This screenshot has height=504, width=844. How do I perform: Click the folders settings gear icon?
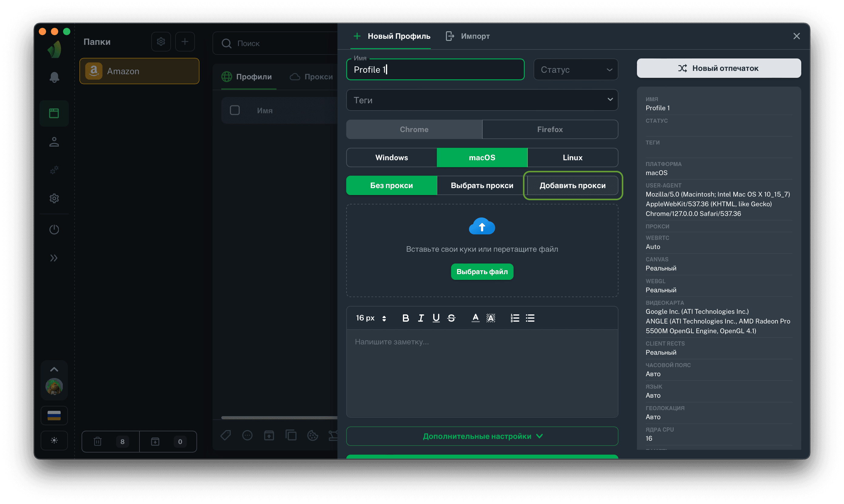click(x=161, y=42)
